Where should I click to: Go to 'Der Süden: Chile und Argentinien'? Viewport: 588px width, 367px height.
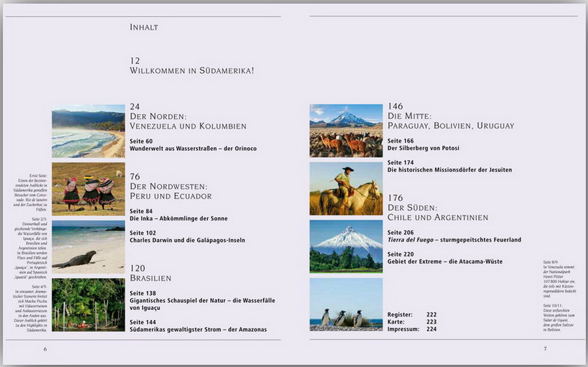click(x=437, y=213)
